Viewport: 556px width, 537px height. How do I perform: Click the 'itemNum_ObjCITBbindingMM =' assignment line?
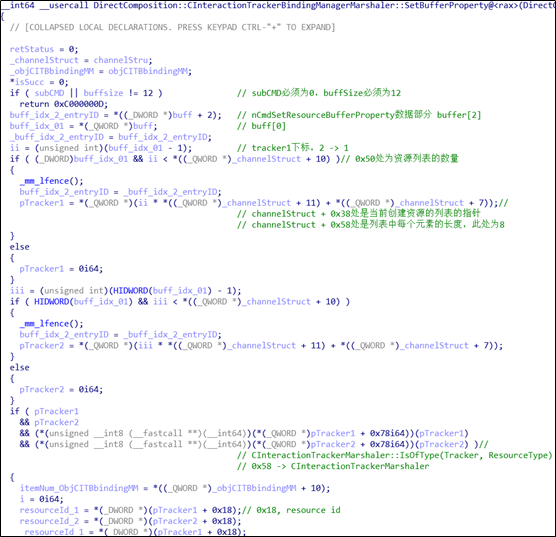[175, 489]
